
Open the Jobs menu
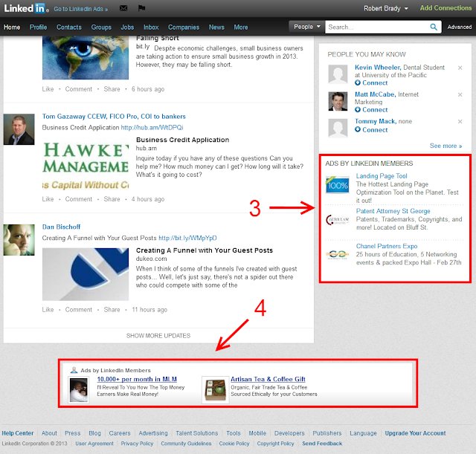tap(127, 27)
